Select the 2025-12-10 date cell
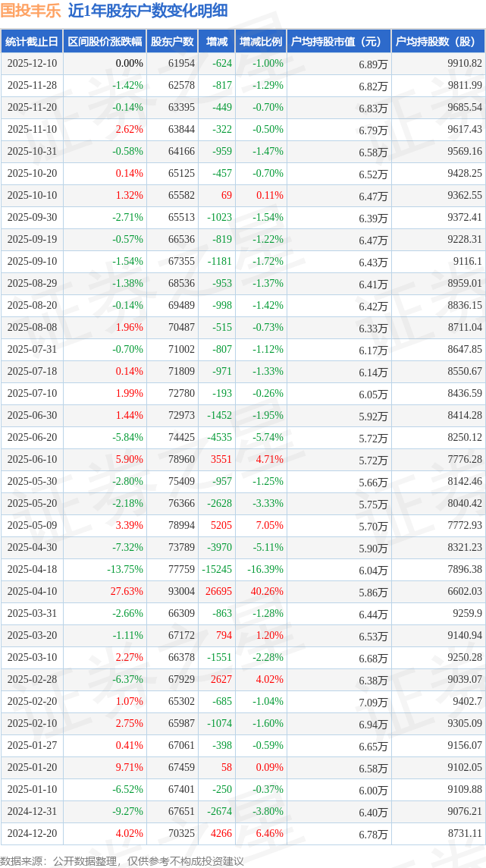The image size is (486, 868). coord(32,64)
